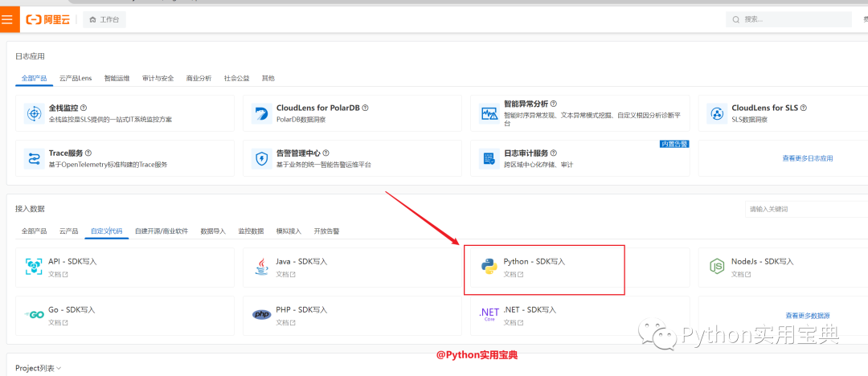Click the 内置告警 badge
This screenshot has width=868, height=376.
coord(674,144)
